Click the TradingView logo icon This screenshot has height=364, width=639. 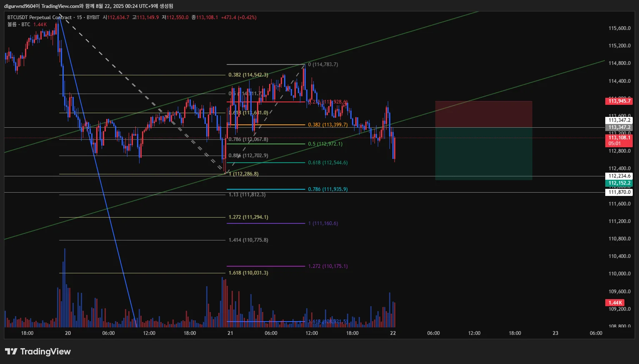point(11,352)
